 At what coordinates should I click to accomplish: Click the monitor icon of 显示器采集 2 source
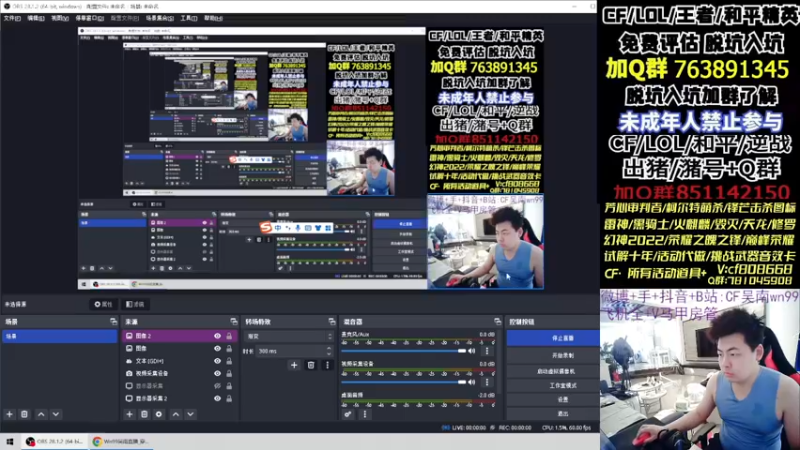pyautogui.click(x=129, y=398)
